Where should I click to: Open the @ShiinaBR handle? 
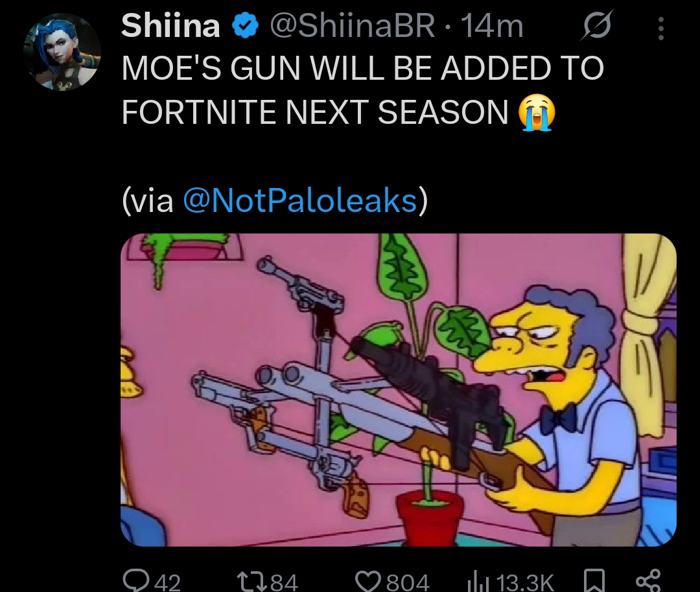click(x=353, y=26)
